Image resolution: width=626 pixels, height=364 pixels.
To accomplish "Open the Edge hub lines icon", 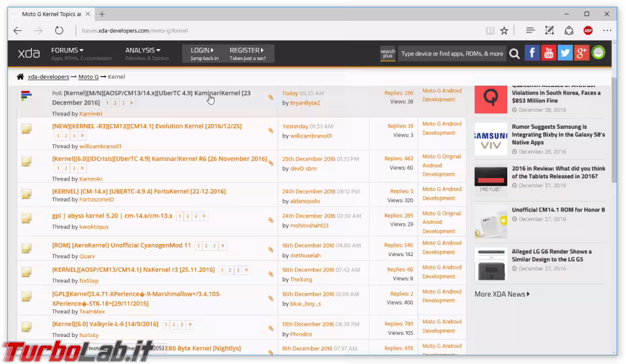I will (x=530, y=30).
